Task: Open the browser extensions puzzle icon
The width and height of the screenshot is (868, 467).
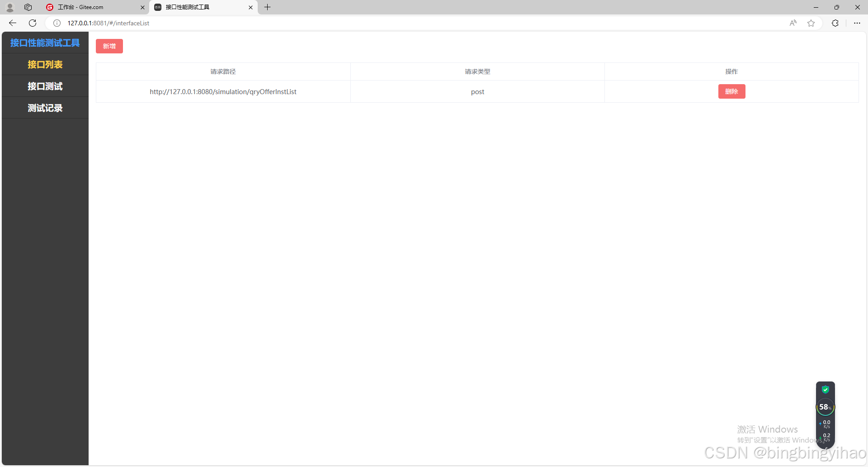Action: click(835, 23)
